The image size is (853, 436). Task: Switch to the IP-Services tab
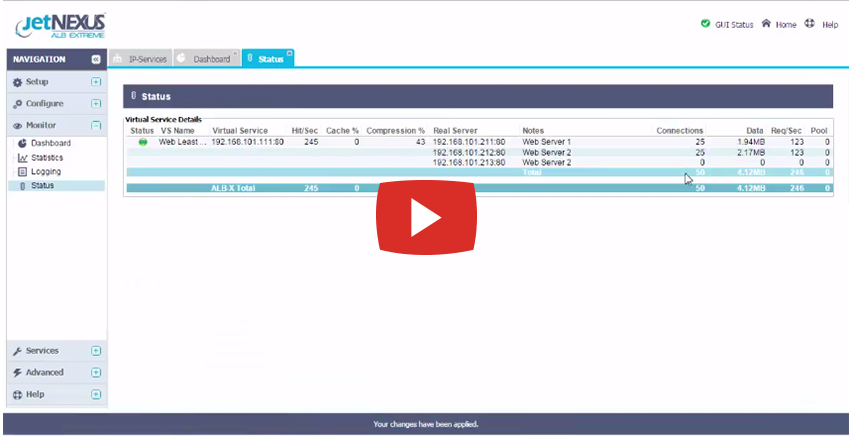pyautogui.click(x=140, y=59)
